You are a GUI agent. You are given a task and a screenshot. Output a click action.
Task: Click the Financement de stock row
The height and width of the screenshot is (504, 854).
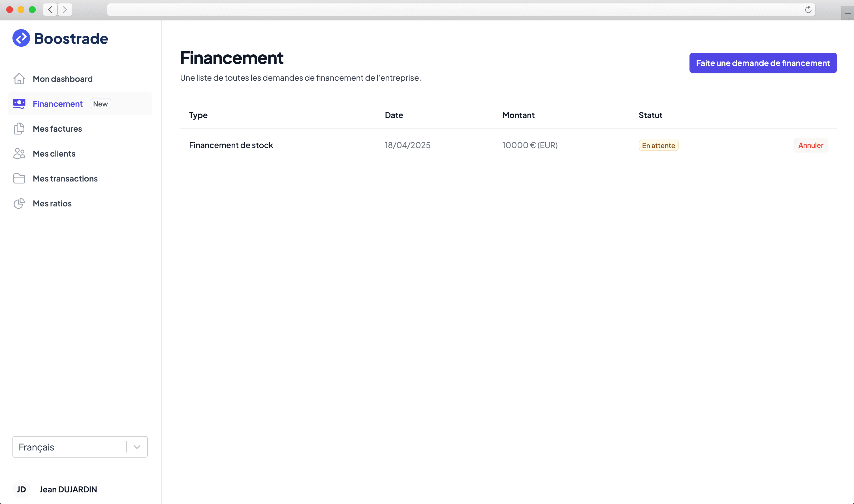508,145
